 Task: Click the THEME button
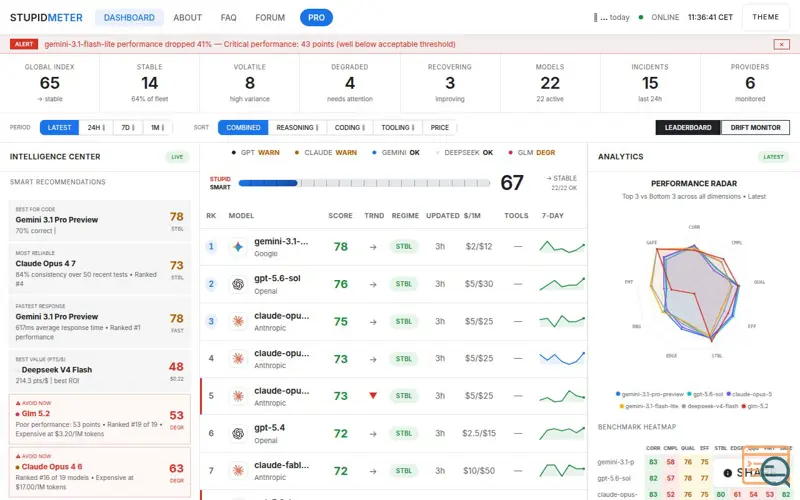(765, 17)
